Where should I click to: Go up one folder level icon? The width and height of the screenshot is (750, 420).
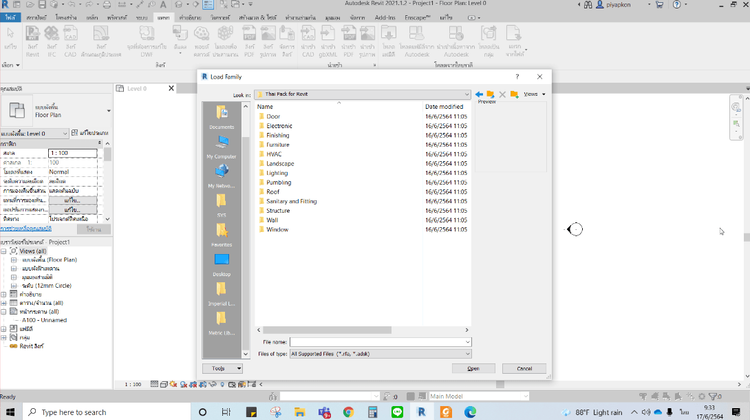(491, 94)
